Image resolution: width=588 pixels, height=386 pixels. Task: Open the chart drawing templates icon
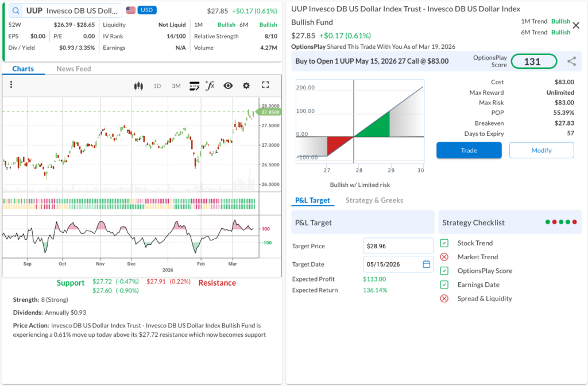click(x=194, y=86)
